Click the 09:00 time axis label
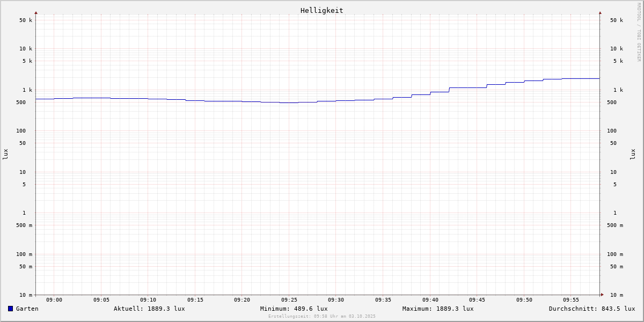Screen dimensions: 644x322 pos(54,300)
